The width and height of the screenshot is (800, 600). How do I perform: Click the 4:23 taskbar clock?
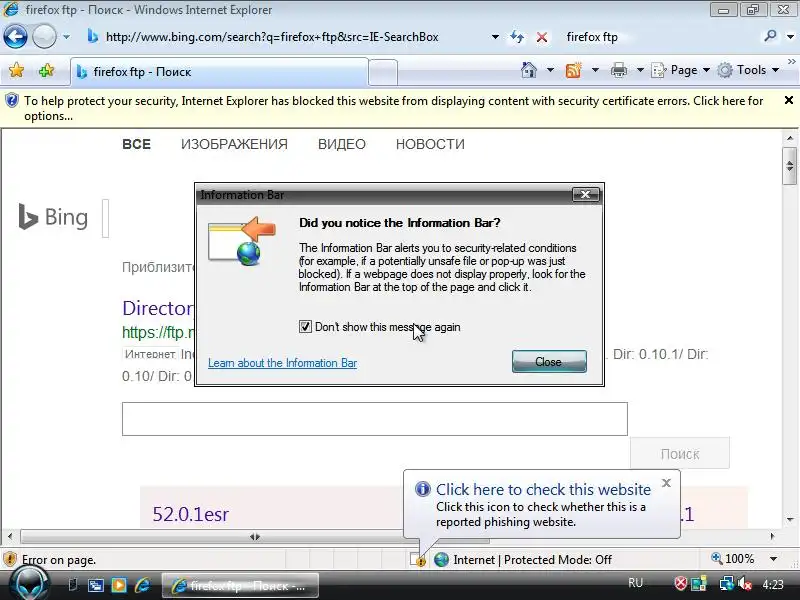772,584
